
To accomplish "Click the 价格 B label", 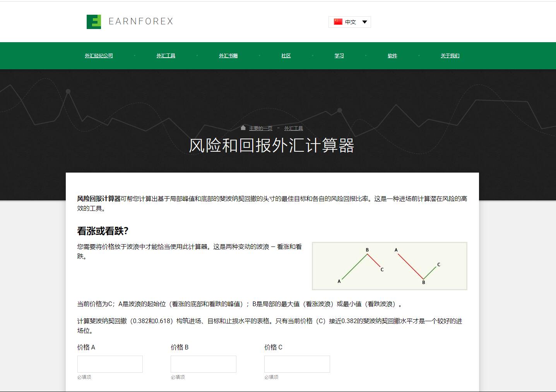I will (180, 347).
